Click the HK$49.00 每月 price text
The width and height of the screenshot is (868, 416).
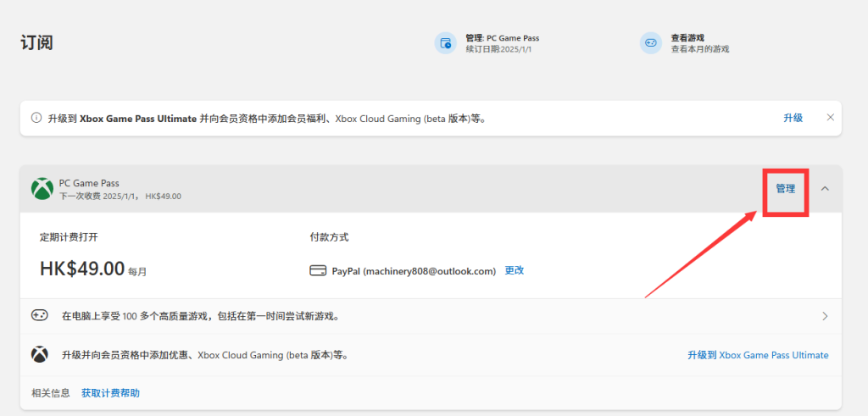(x=93, y=269)
